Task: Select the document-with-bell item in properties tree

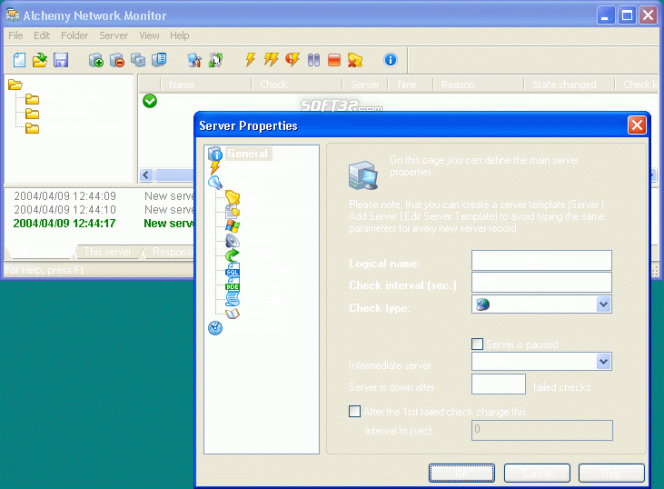Action: coord(232,211)
